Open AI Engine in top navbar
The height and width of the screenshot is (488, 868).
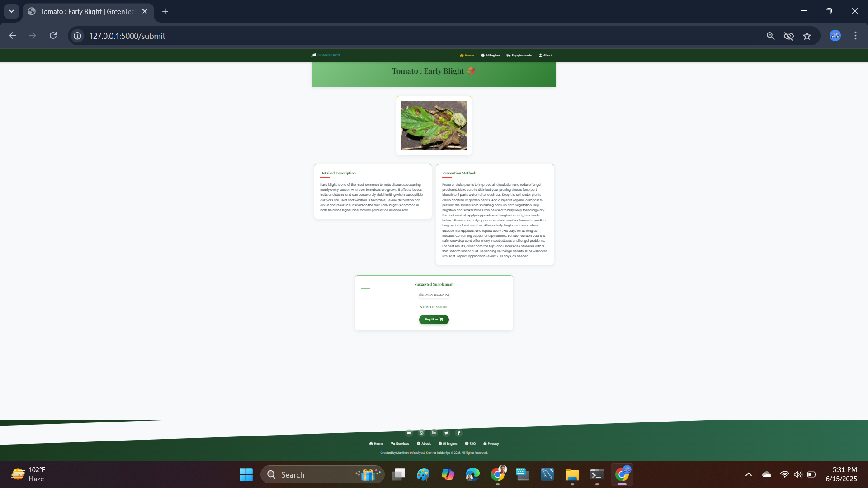(491, 56)
